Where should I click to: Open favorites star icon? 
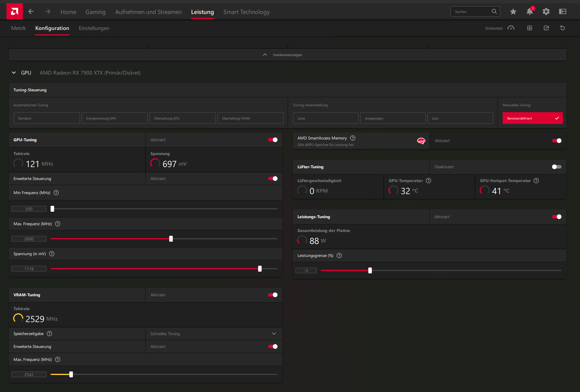click(513, 11)
